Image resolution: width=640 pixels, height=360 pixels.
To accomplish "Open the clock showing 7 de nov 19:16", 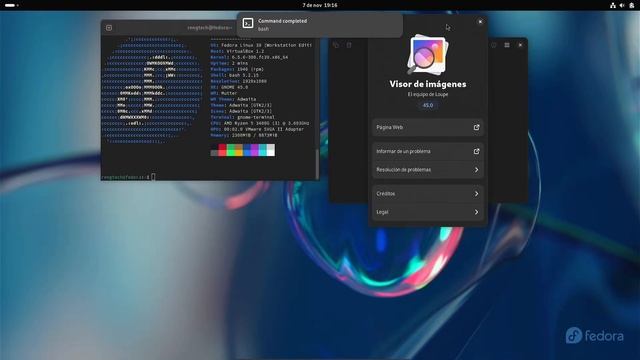I will [320, 5].
